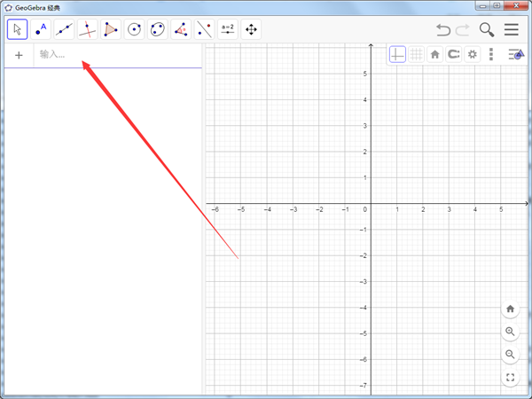
Task: Open the main hamburger menu
Action: click(x=512, y=29)
